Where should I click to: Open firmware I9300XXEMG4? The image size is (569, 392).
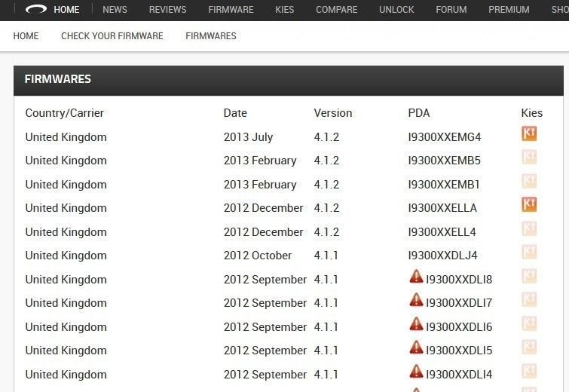[x=444, y=137]
